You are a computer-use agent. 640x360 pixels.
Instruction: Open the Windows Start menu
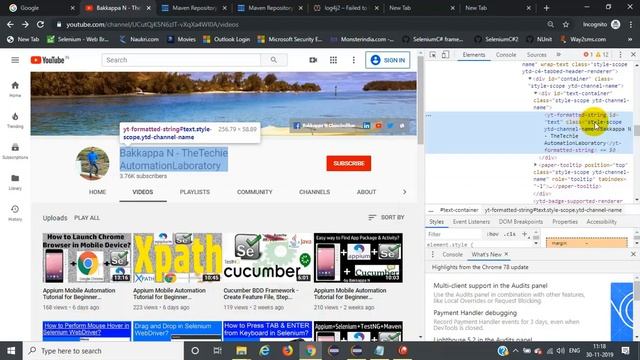point(11,351)
